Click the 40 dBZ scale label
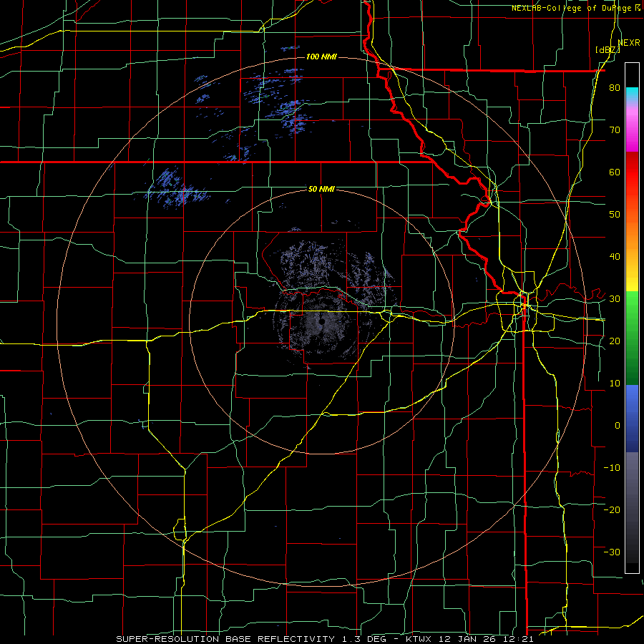Screen dimensions: 644x644 click(615, 257)
